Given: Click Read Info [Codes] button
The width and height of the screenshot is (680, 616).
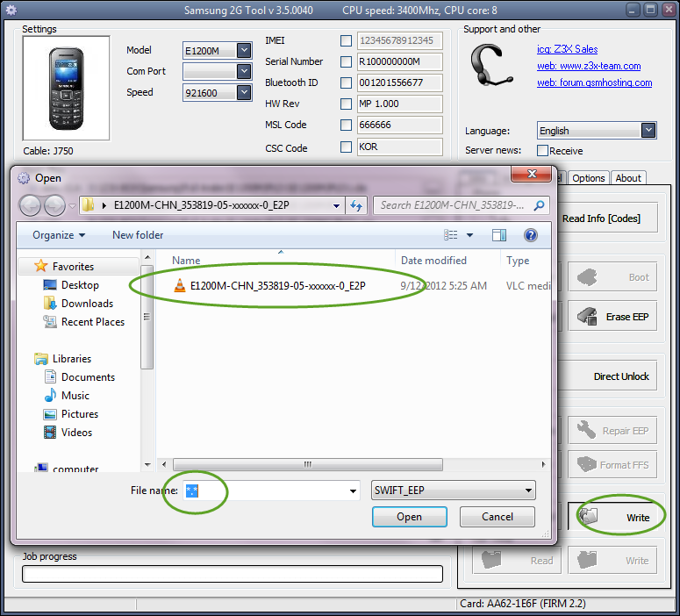Looking at the screenshot, I should click(x=601, y=218).
